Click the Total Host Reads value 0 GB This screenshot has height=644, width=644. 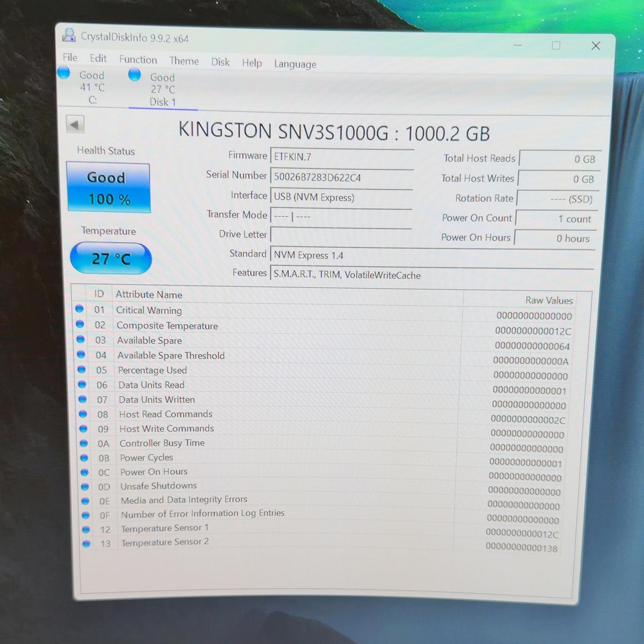tap(560, 159)
